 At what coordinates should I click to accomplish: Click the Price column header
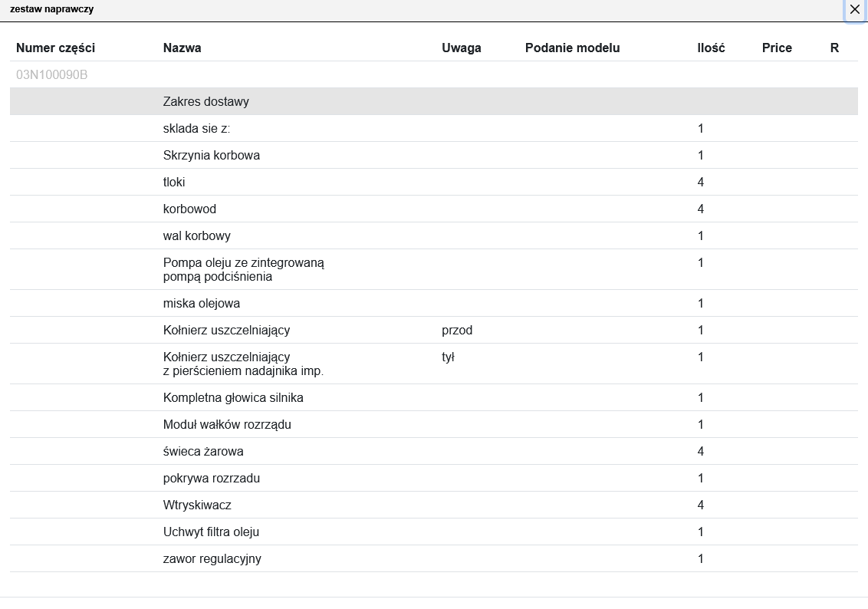(x=777, y=48)
